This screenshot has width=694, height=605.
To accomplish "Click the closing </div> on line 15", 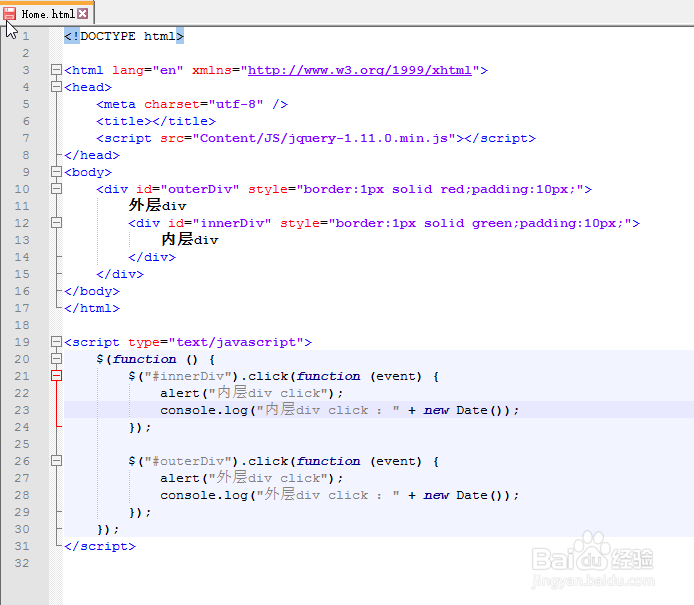I will (120, 274).
